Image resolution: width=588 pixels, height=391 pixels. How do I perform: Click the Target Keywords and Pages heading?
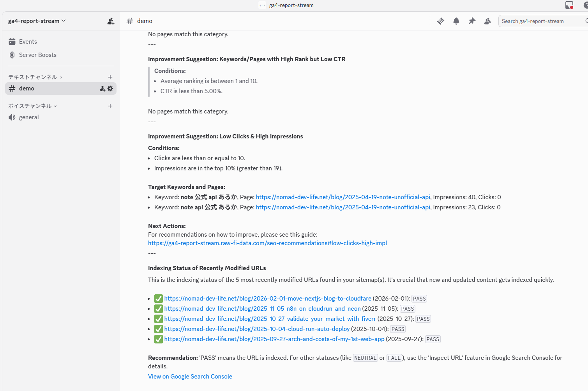187,187
